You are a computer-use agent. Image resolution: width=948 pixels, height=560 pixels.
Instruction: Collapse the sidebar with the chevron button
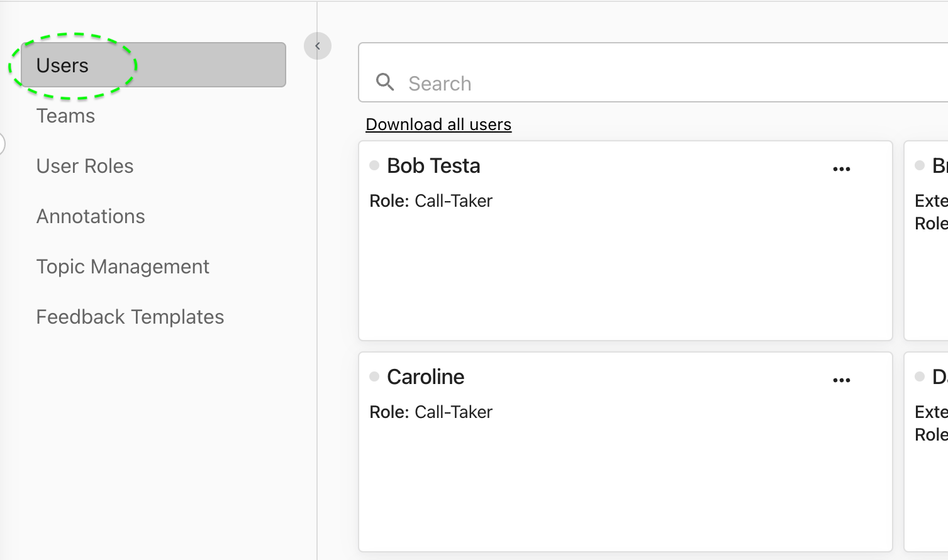tap(318, 46)
